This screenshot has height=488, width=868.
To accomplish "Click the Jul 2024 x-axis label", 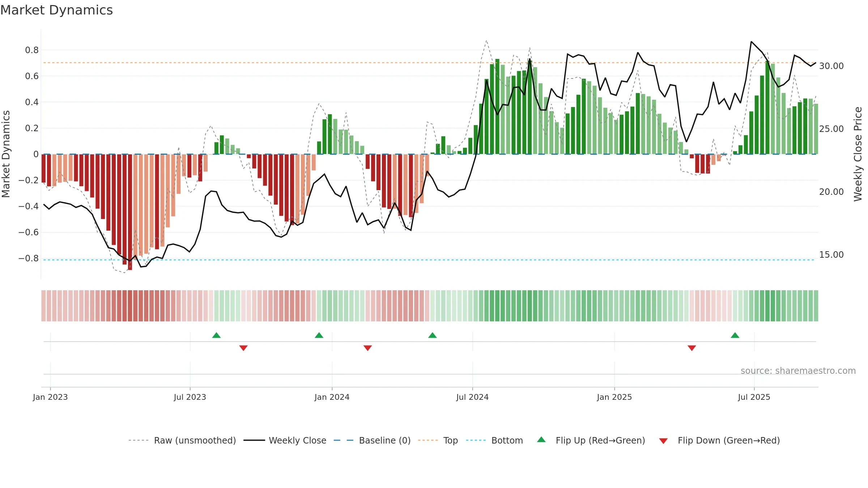I will (472, 397).
